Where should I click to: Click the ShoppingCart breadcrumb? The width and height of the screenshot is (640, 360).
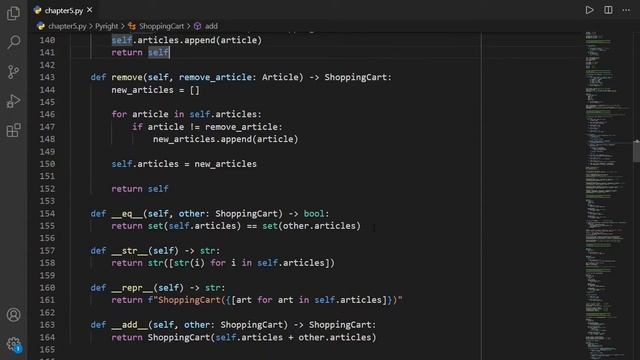pyautogui.click(x=161, y=26)
